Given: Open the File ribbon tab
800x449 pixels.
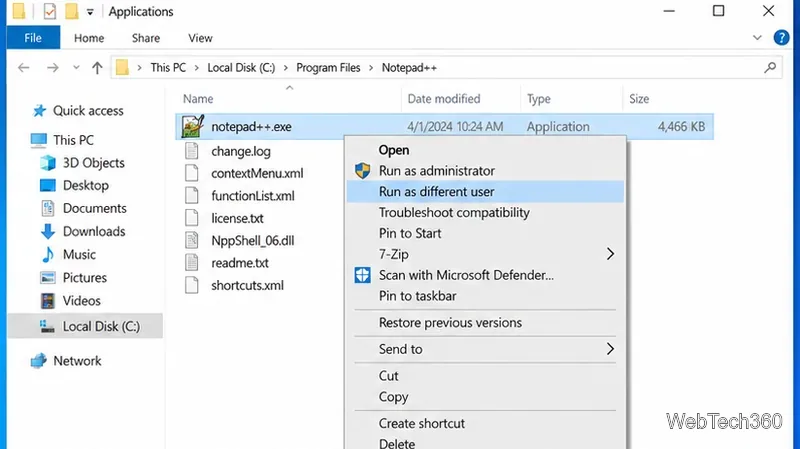Looking at the screenshot, I should tap(33, 38).
